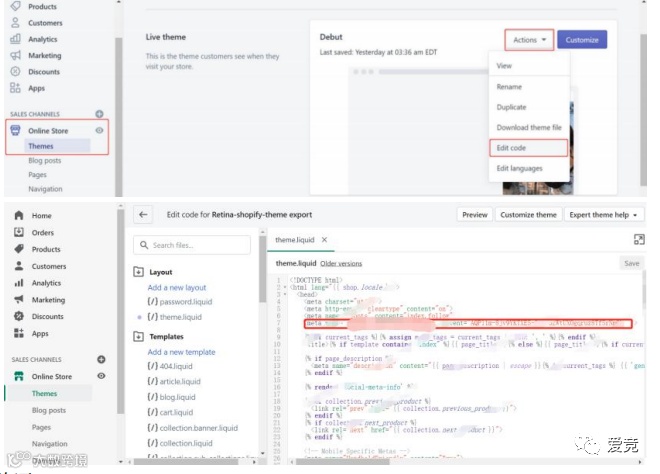This screenshot has width=660, height=474.
Task: Collapse the Layout folder
Action: coord(138,272)
